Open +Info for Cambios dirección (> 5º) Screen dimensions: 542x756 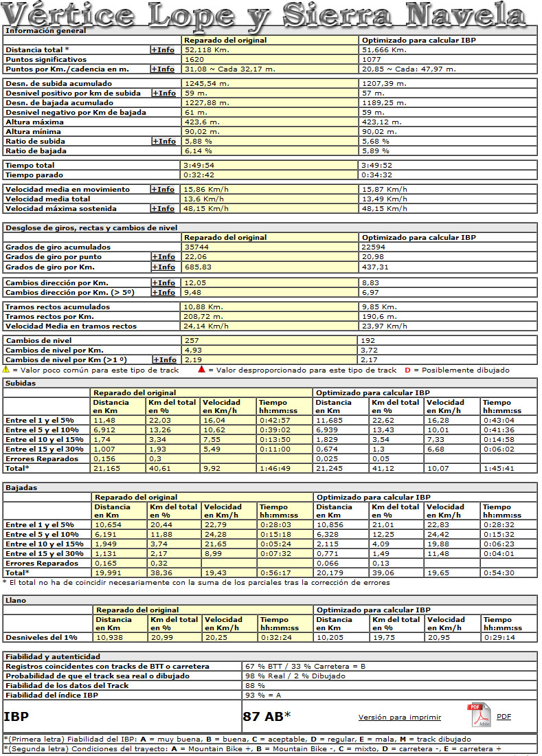click(163, 292)
